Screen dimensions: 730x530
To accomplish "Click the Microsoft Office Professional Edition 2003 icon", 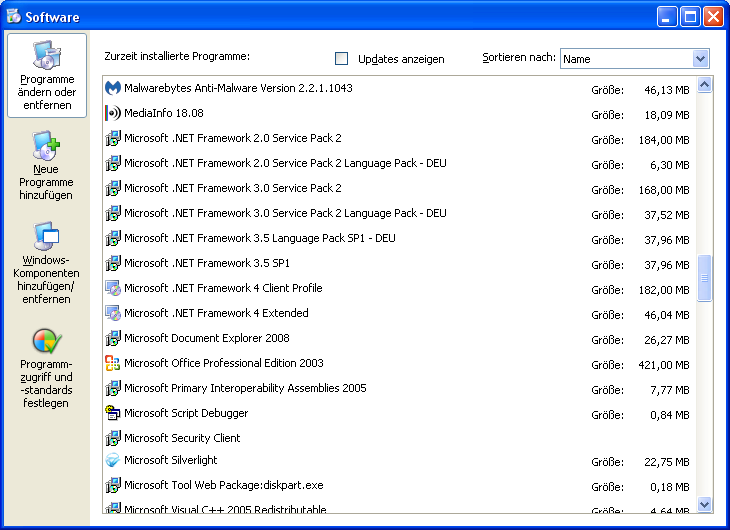I will (113, 363).
